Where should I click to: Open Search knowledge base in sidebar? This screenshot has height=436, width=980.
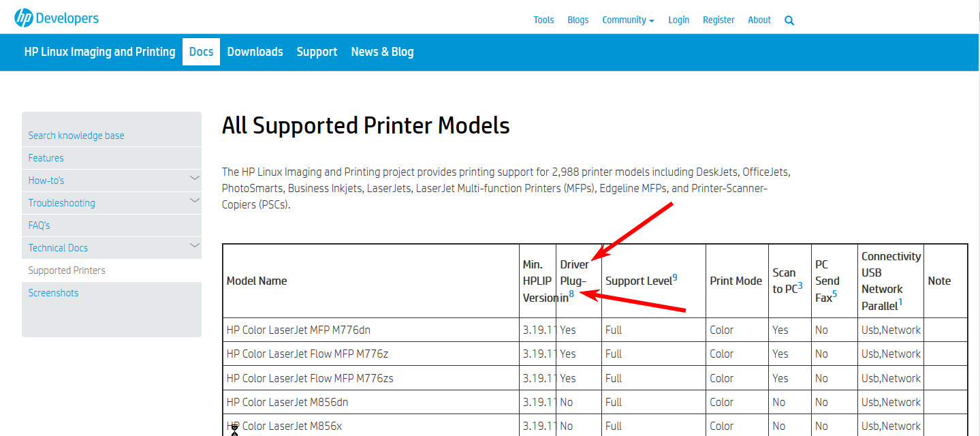[76, 136]
